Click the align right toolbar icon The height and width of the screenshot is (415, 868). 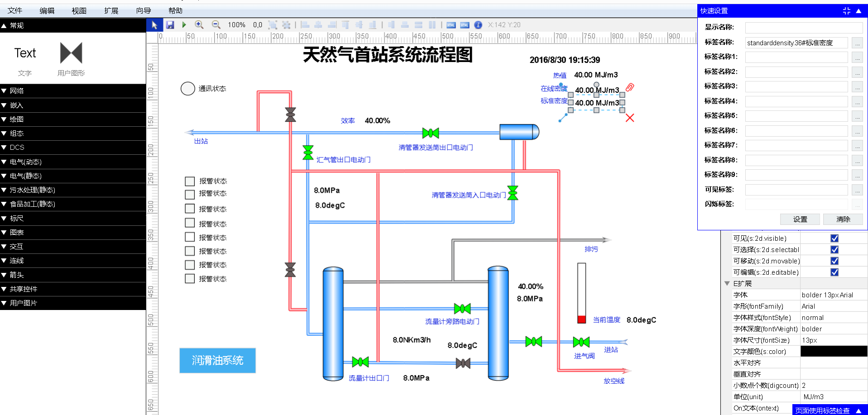[x=332, y=25]
